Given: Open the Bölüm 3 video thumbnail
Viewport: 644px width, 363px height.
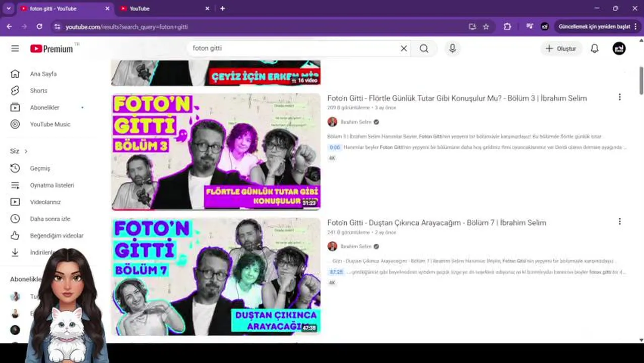Looking at the screenshot, I should 216,151.
